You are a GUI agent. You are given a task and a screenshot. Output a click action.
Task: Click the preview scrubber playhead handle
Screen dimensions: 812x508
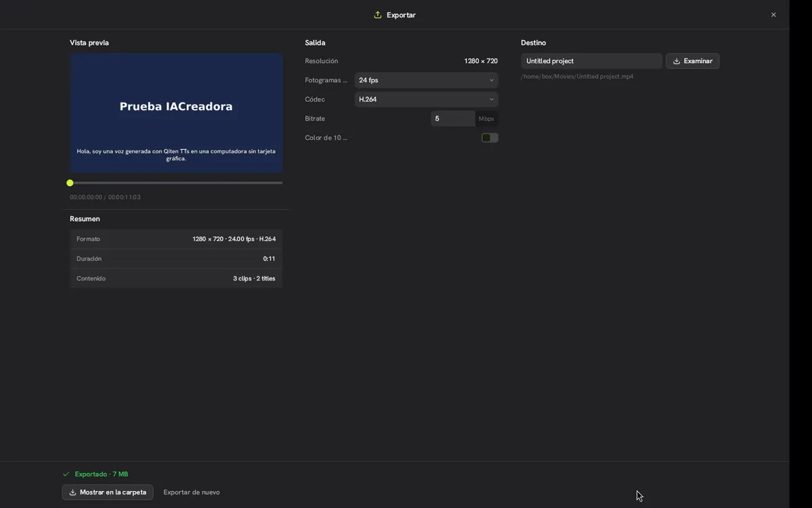[70, 183]
